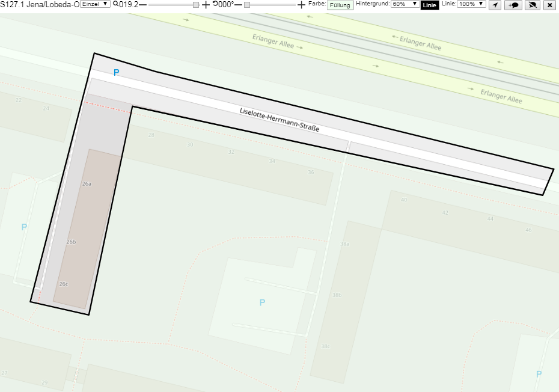Click the zoom minus icon

pos(142,5)
